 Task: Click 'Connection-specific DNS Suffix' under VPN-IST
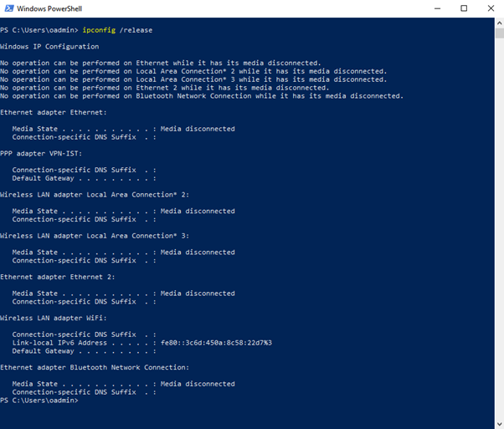click(75, 170)
